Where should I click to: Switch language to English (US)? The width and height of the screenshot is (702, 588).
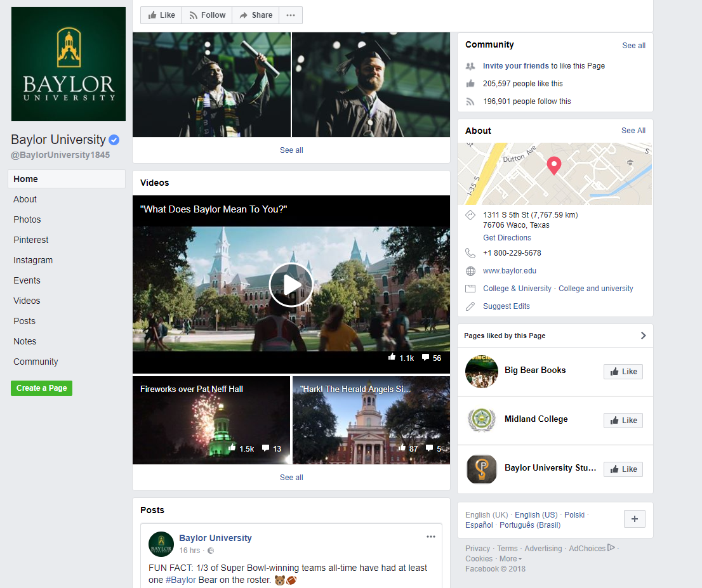pyautogui.click(x=536, y=515)
